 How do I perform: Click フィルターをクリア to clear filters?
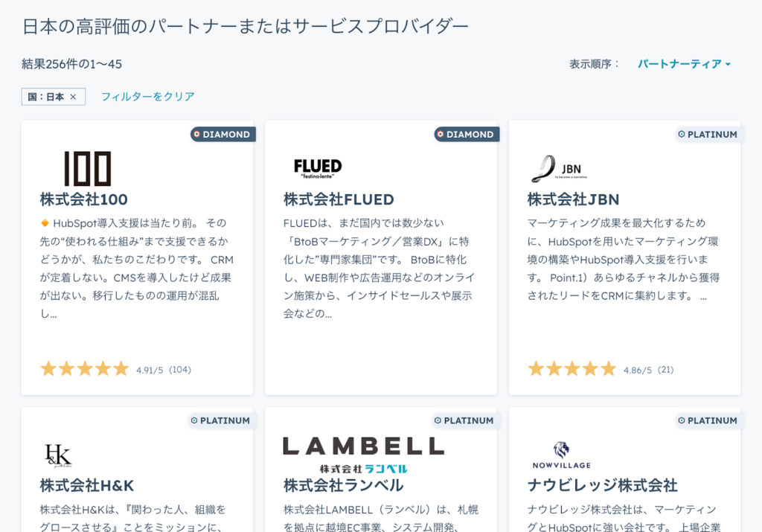pos(147,97)
